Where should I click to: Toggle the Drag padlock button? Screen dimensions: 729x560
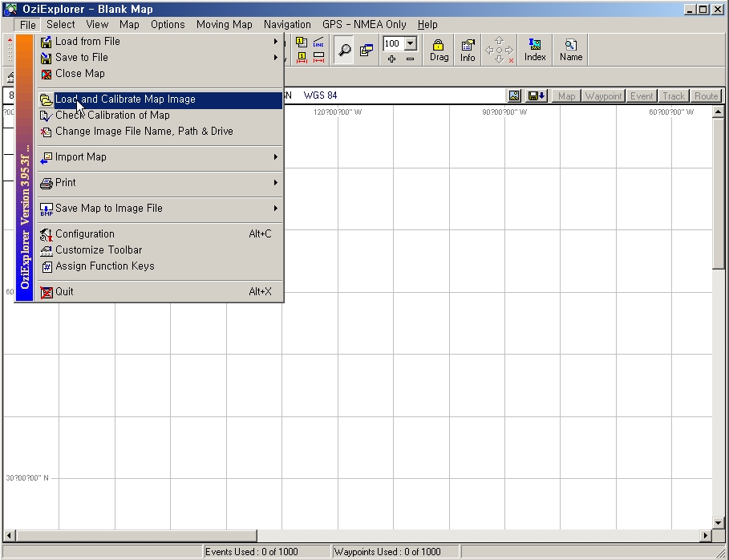439,51
